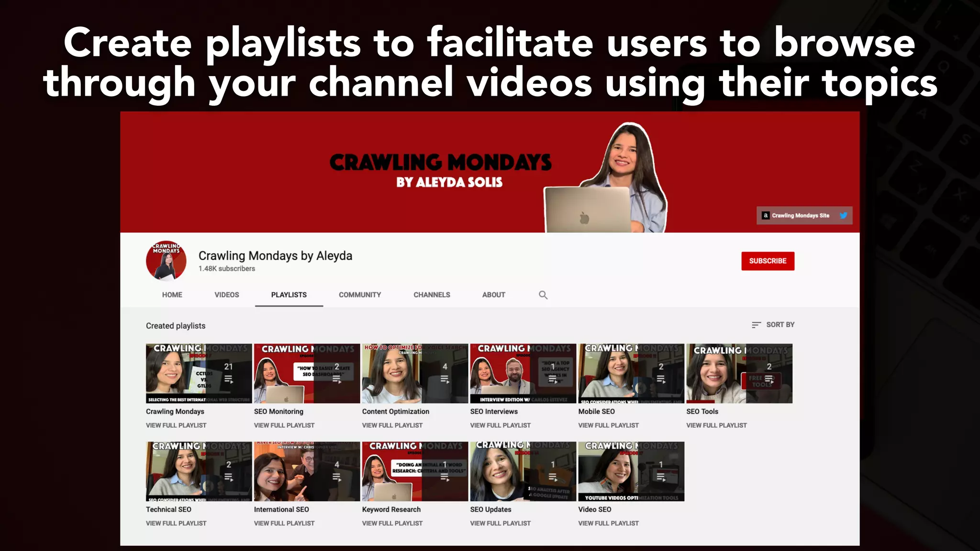
Task: Click the SEO Monitoring playlist title
Action: click(278, 411)
